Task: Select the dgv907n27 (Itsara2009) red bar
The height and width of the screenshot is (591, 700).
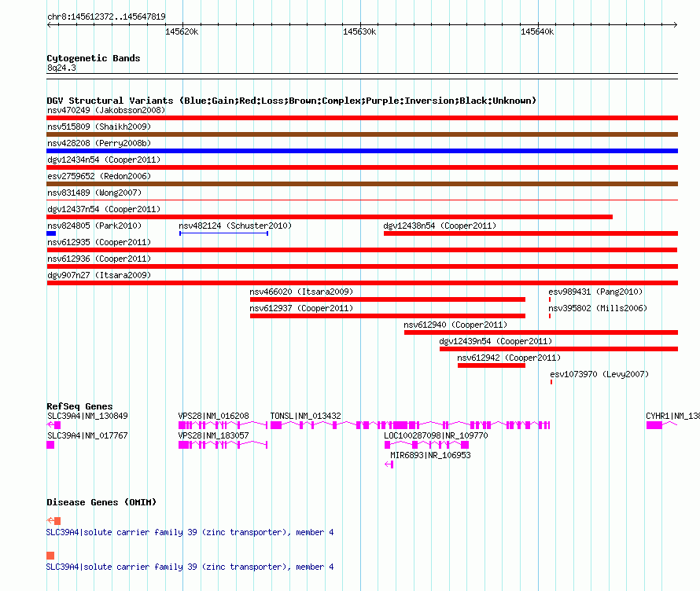Action: click(362, 283)
